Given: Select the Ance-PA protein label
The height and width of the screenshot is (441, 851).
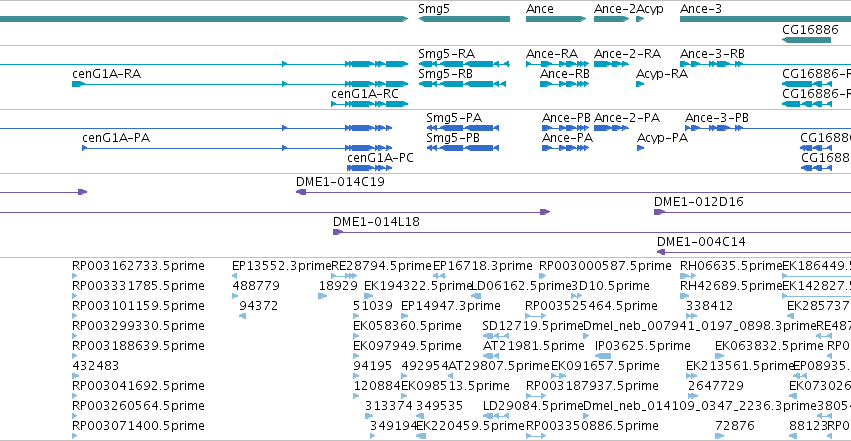Looking at the screenshot, I should pyautogui.click(x=567, y=138).
